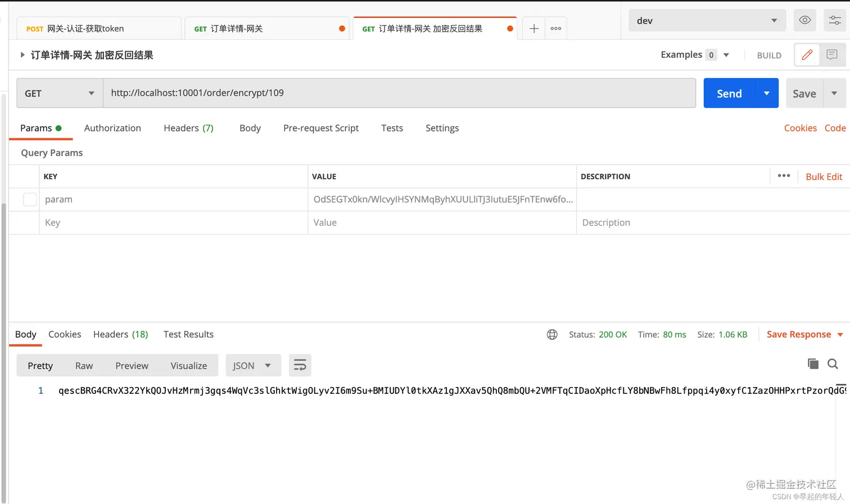Open the Save options dropdown arrow
This screenshot has height=504, width=850.
834,93
